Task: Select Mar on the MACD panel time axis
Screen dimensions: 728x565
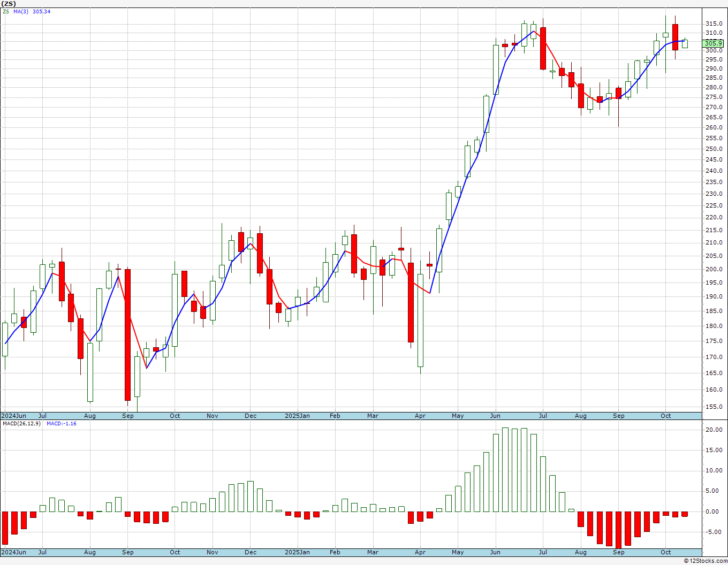Action: [373, 552]
